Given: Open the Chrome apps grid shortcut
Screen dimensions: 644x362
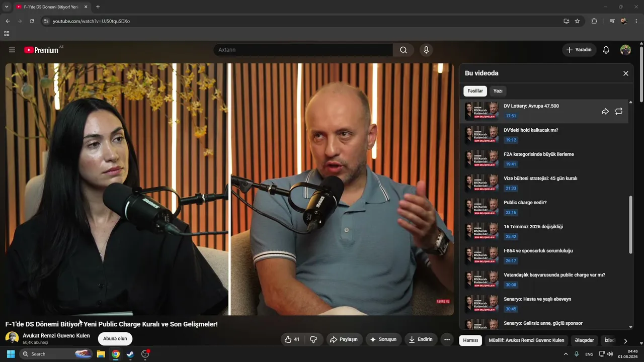Looking at the screenshot, I should pos(7,34).
